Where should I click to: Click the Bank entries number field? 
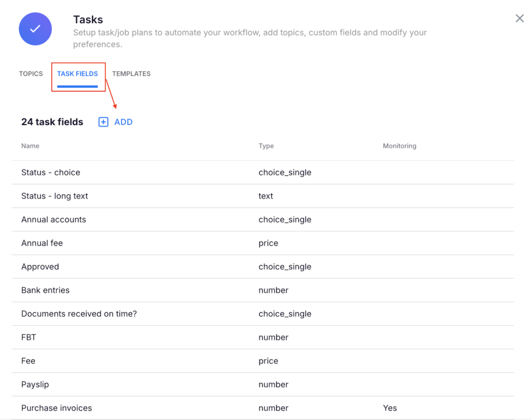[45, 290]
